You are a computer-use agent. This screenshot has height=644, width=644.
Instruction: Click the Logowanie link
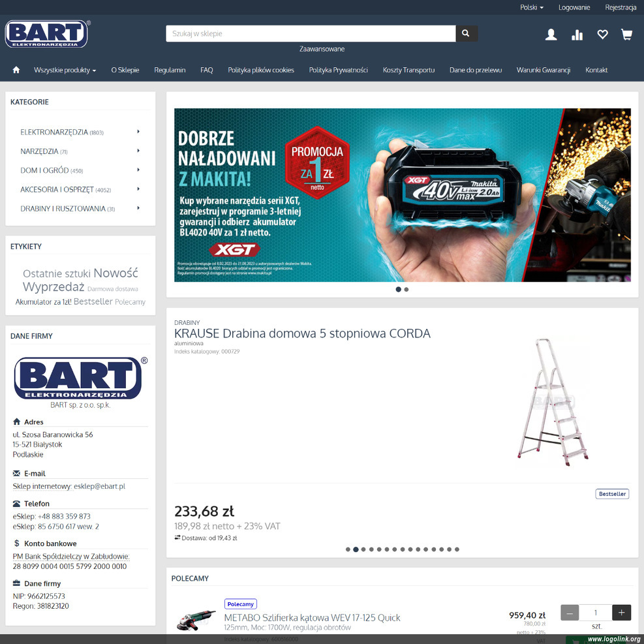[x=574, y=7]
